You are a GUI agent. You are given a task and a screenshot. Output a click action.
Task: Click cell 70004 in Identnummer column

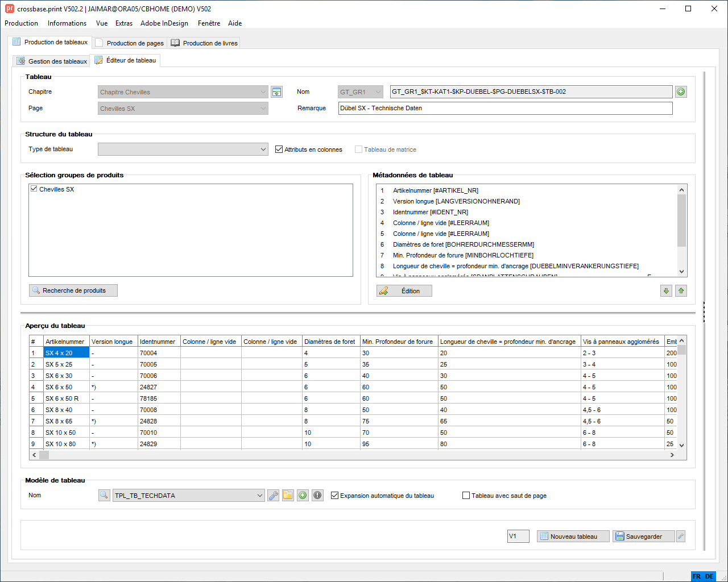[x=159, y=353]
